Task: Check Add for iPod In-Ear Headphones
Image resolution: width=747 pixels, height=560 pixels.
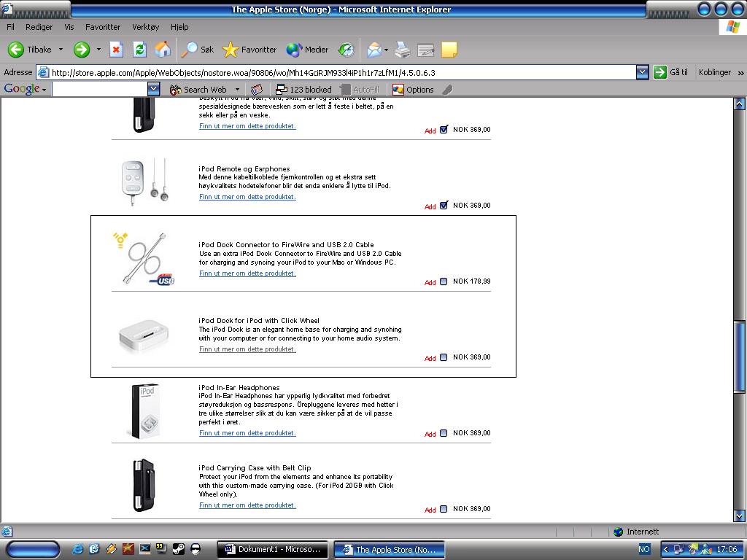Action: (x=444, y=433)
